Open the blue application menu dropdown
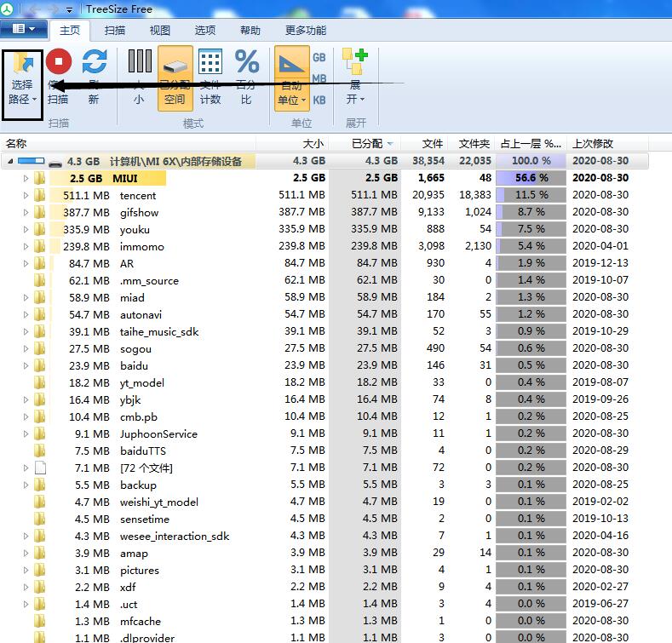Viewport: 672px width, 643px height. pyautogui.click(x=24, y=29)
